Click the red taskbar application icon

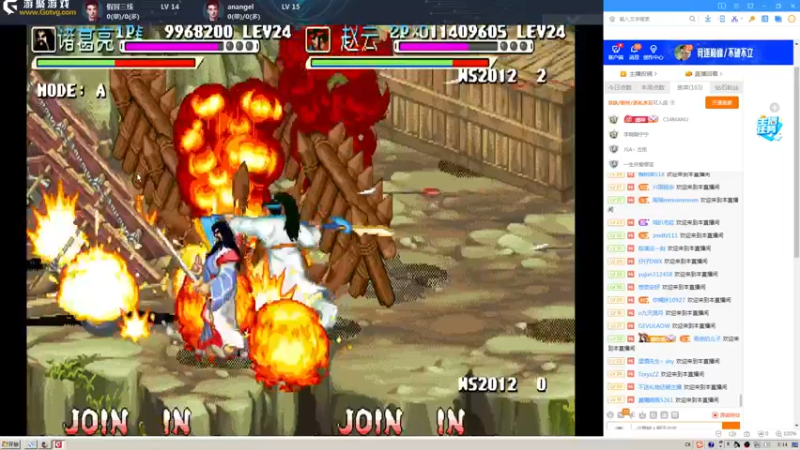click(x=59, y=444)
